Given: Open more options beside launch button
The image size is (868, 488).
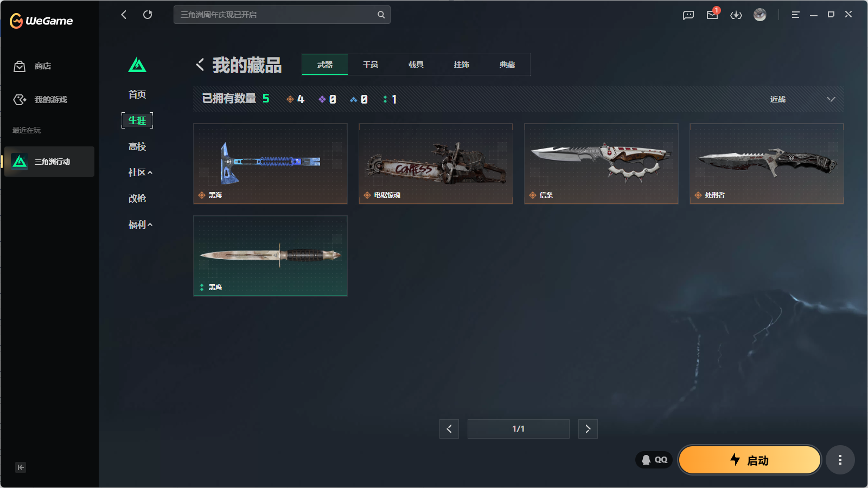Looking at the screenshot, I should [840, 460].
